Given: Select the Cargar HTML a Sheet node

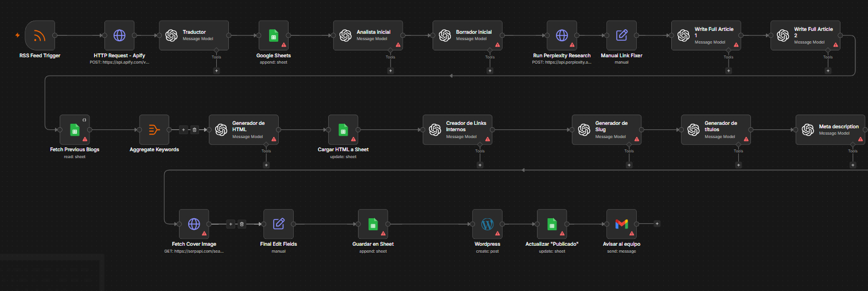Looking at the screenshot, I should pyautogui.click(x=343, y=129).
